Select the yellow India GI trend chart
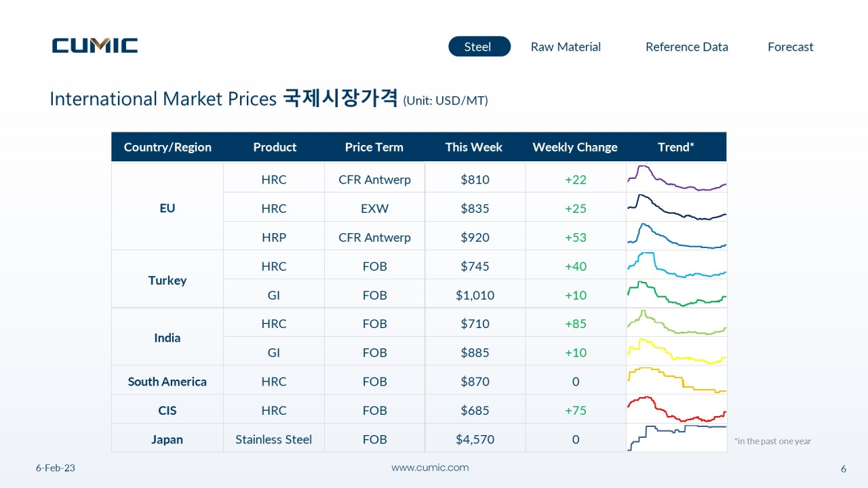Image resolution: width=868 pixels, height=488 pixels. tap(676, 352)
